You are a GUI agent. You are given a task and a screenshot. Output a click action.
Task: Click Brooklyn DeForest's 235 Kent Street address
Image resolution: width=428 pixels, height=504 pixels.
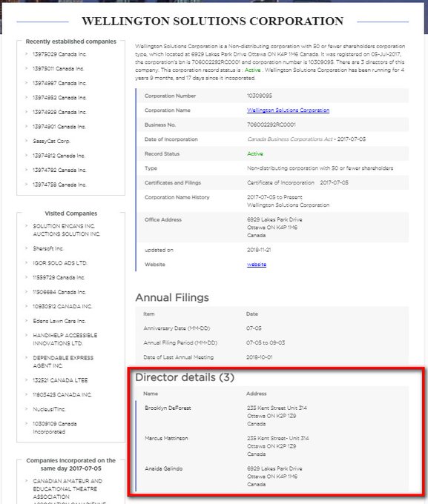click(277, 416)
